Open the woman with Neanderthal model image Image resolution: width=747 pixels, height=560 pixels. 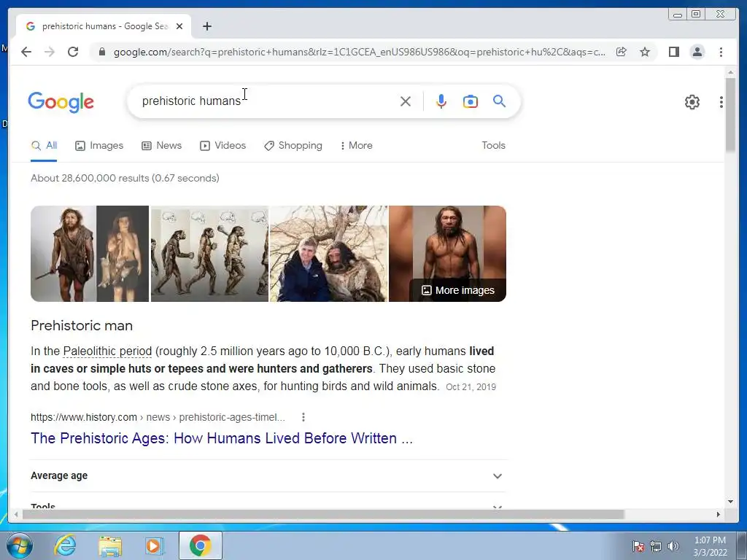coord(329,254)
